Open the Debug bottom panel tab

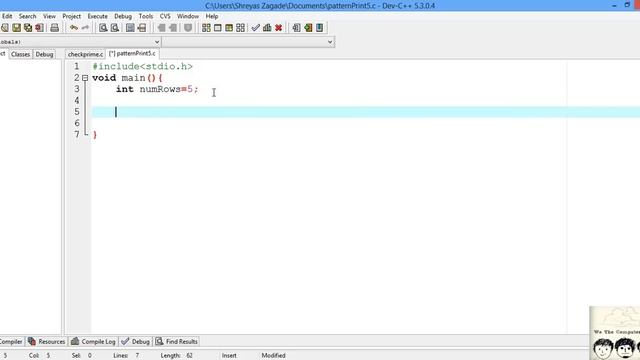(x=136, y=342)
